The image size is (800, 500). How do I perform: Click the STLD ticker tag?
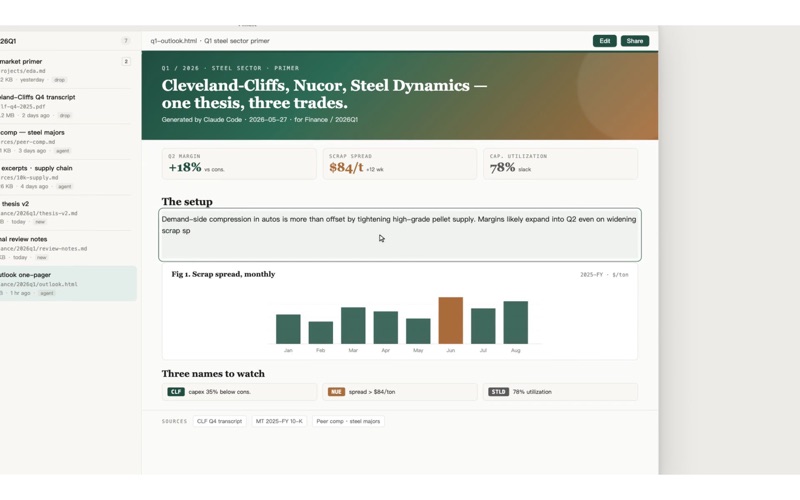click(x=498, y=392)
